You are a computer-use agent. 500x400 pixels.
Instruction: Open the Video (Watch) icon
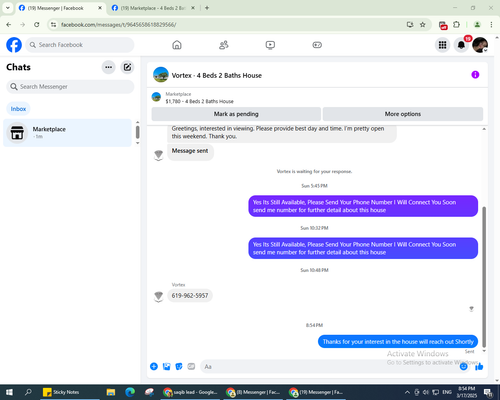pyautogui.click(x=270, y=45)
